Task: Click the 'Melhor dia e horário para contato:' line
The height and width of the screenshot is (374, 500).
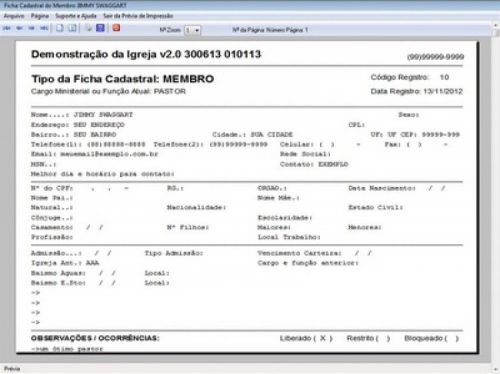Action: [103, 174]
